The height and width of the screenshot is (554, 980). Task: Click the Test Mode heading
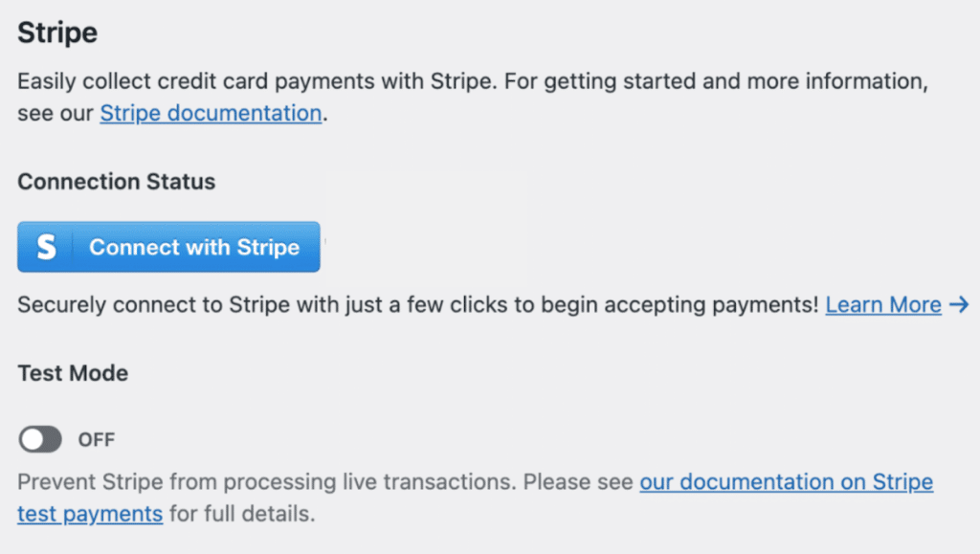click(x=73, y=373)
